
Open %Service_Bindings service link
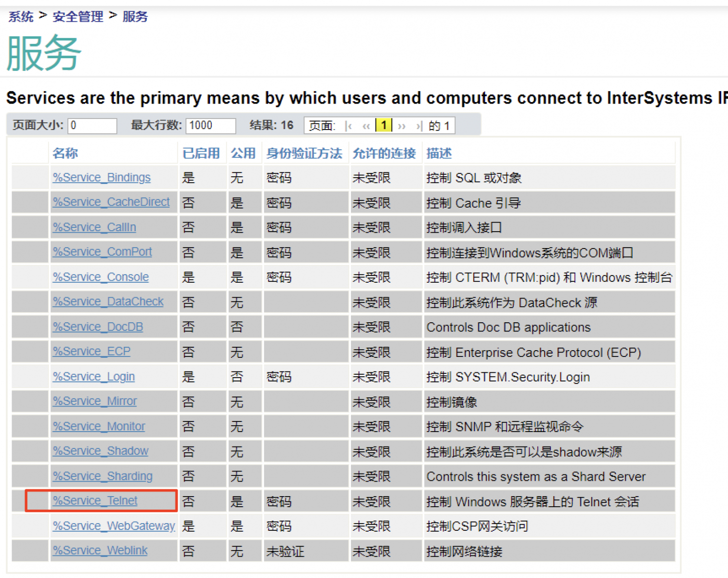pos(102,178)
